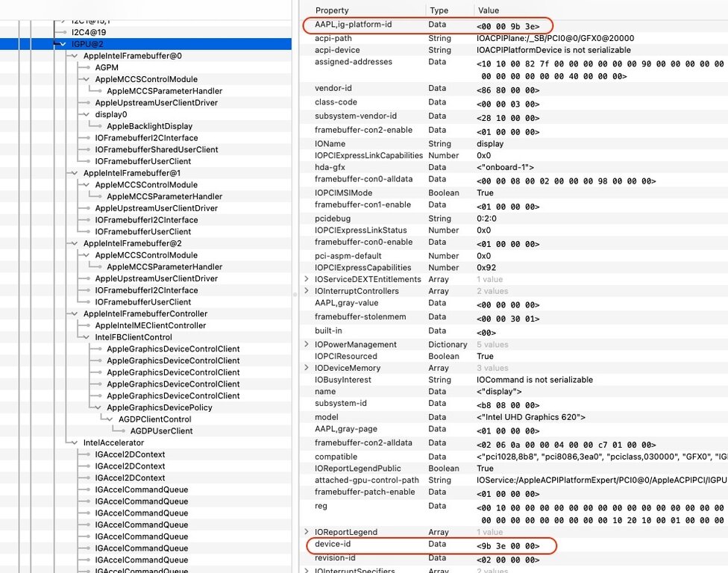This screenshot has height=573, width=728.
Task: Select the I2C4@19 tree entry
Action: pos(89,32)
